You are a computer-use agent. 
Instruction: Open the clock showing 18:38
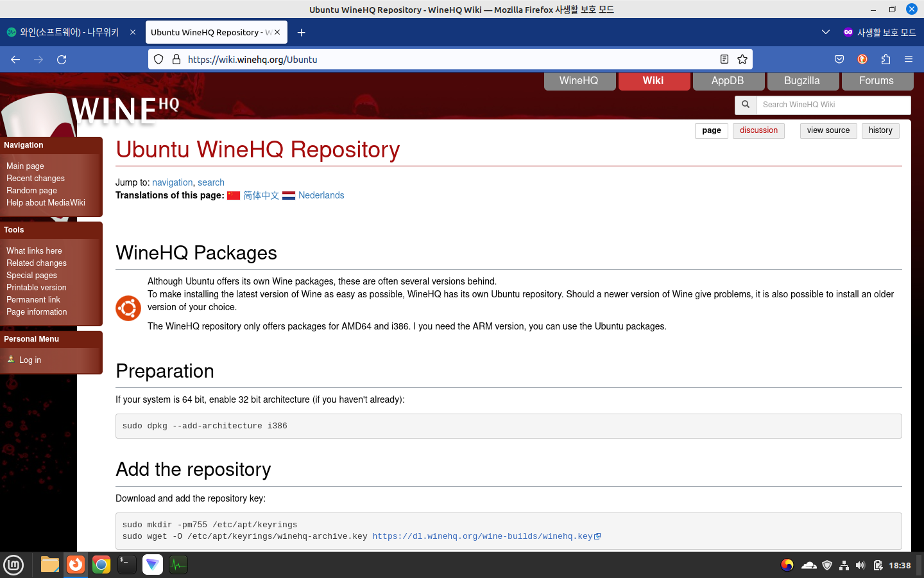pyautogui.click(x=900, y=565)
